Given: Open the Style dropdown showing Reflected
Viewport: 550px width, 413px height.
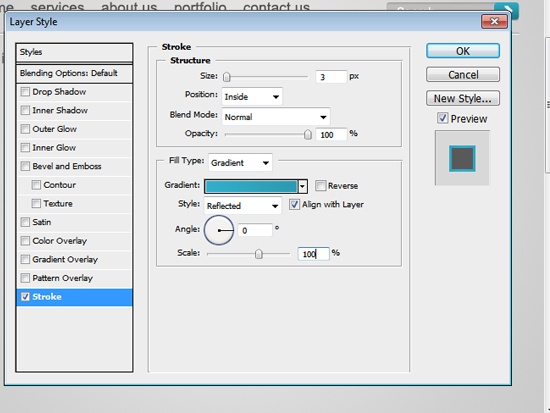Looking at the screenshot, I should (x=243, y=206).
